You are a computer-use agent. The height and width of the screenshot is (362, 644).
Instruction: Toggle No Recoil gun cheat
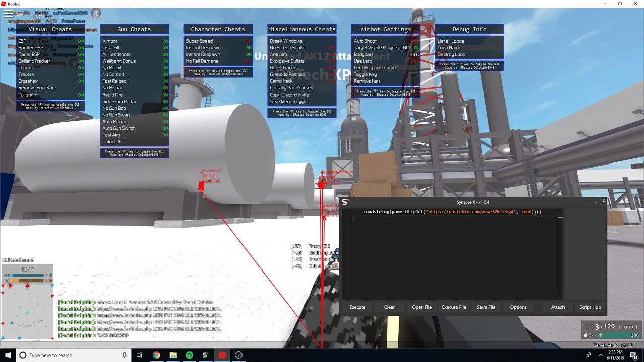pyautogui.click(x=134, y=68)
